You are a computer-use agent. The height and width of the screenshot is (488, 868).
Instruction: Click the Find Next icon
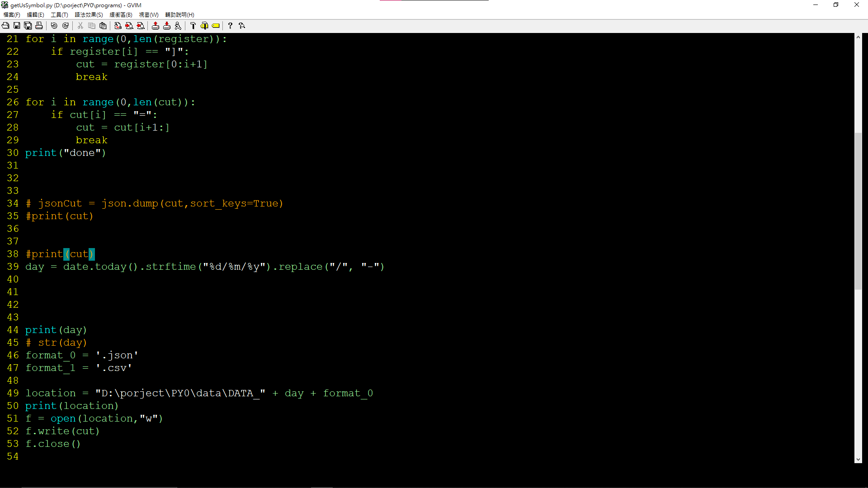pos(129,26)
